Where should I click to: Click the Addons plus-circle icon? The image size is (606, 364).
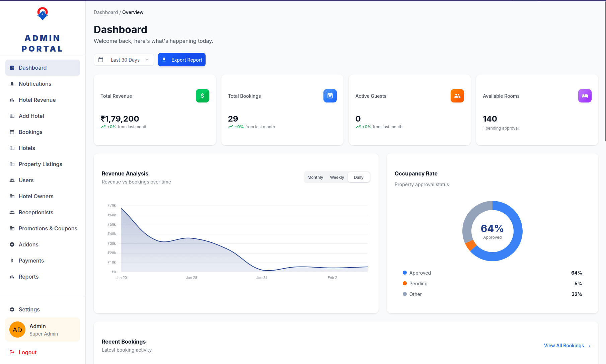[12, 244]
